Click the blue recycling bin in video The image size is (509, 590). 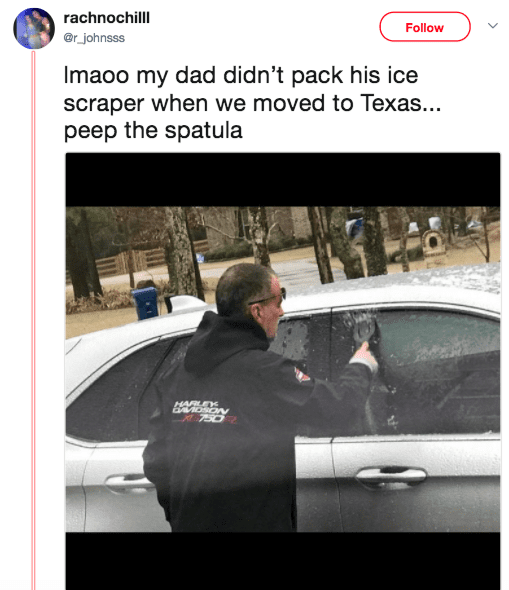(145, 303)
